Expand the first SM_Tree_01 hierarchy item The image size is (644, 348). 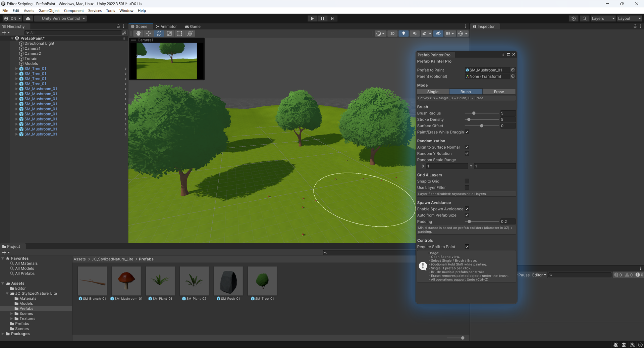(16, 68)
